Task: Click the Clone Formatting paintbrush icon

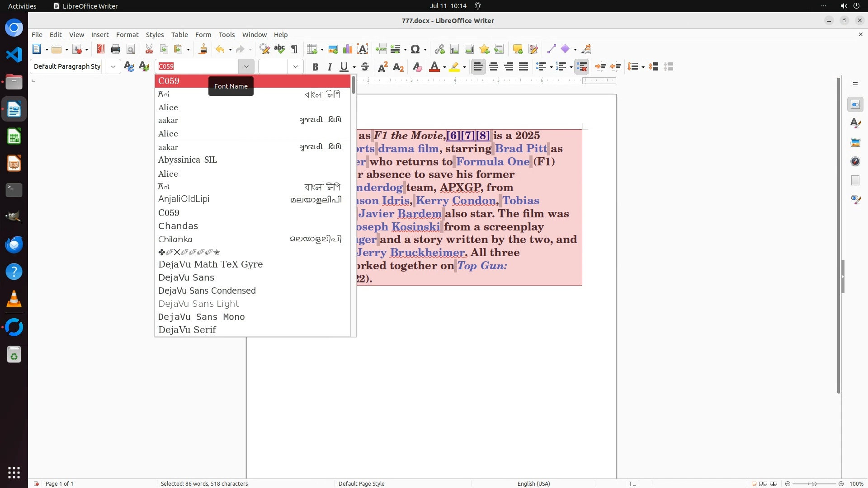Action: point(203,49)
